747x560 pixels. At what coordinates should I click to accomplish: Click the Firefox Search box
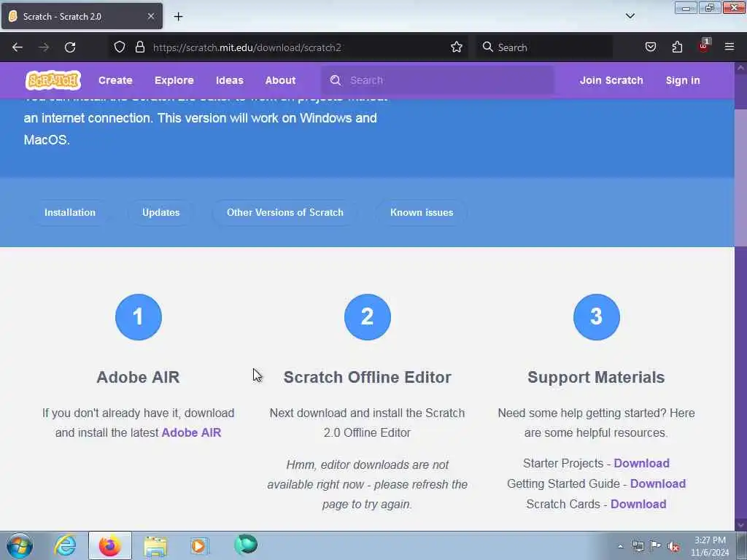(544, 47)
